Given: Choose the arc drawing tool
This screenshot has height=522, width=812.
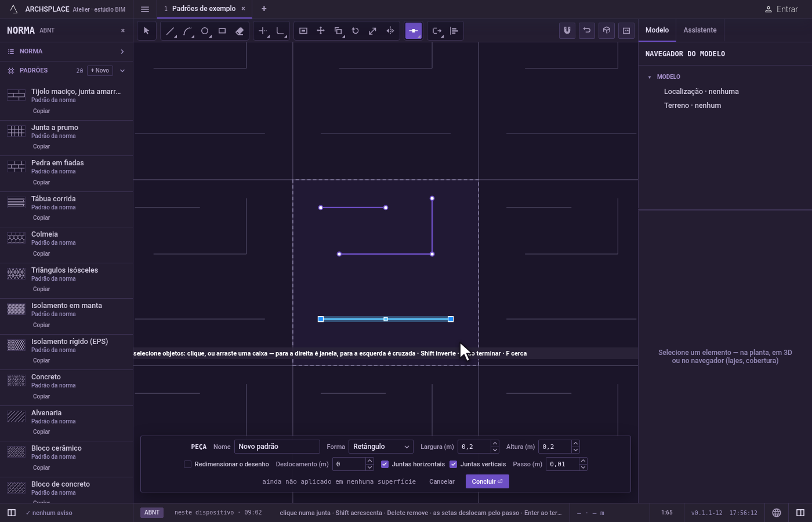Looking at the screenshot, I should (187, 31).
